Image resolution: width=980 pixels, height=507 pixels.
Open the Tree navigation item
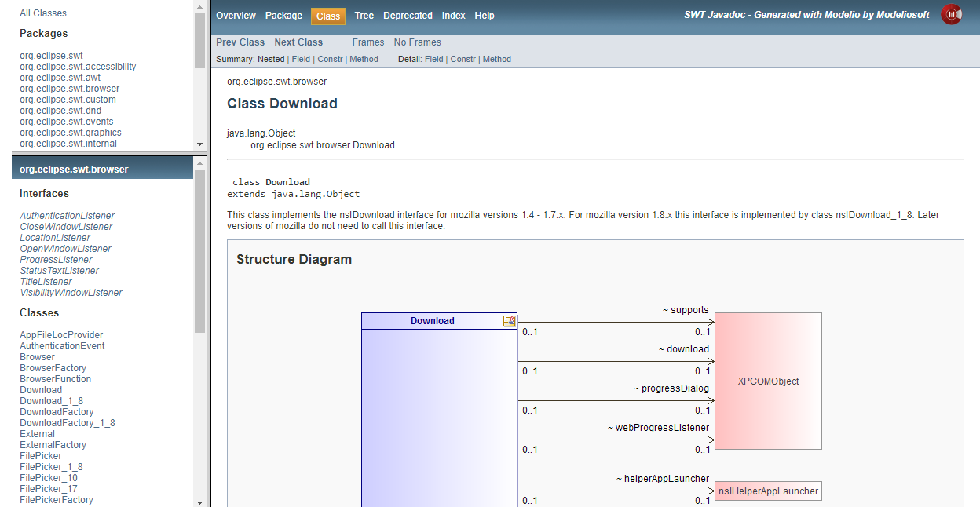click(364, 16)
